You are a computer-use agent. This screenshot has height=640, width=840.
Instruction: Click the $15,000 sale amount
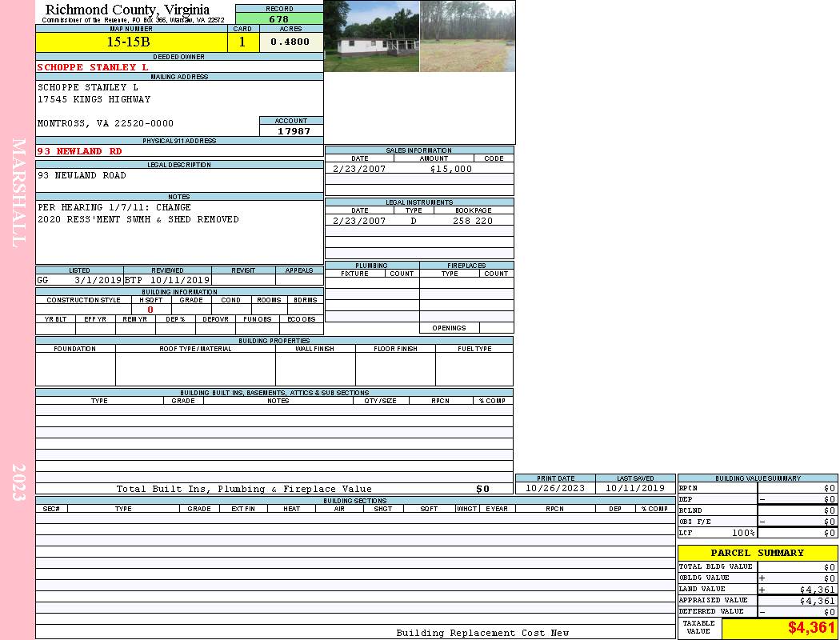click(450, 169)
